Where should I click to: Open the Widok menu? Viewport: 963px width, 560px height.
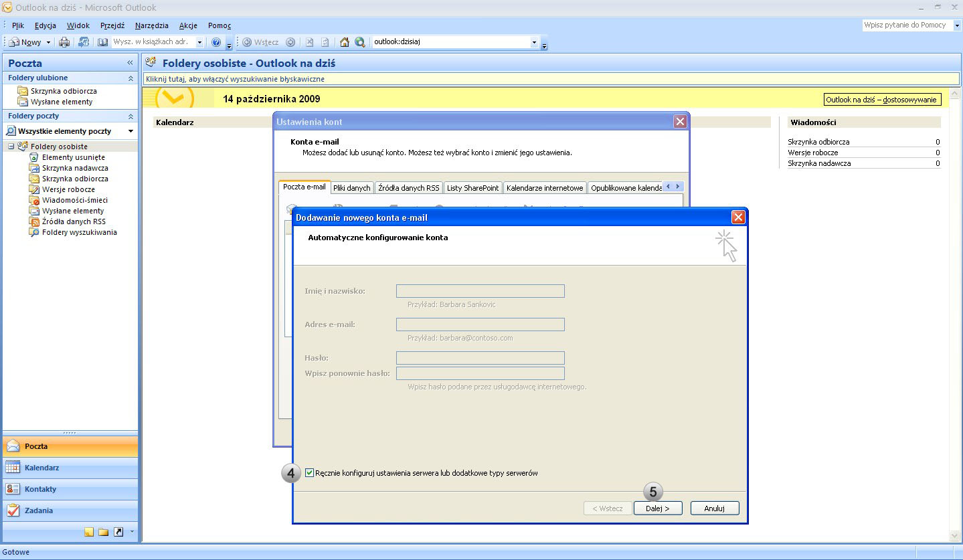(x=78, y=25)
